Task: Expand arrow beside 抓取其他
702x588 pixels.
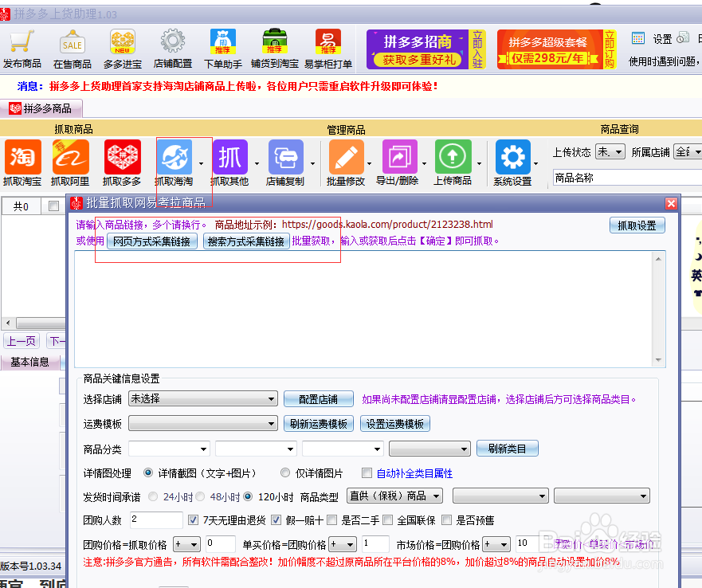Action: [x=257, y=163]
